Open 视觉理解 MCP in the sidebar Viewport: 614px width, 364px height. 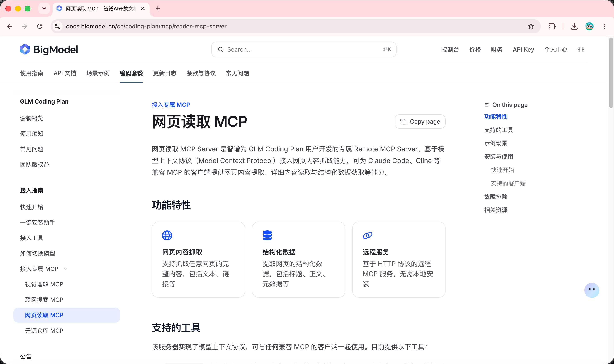click(x=44, y=284)
